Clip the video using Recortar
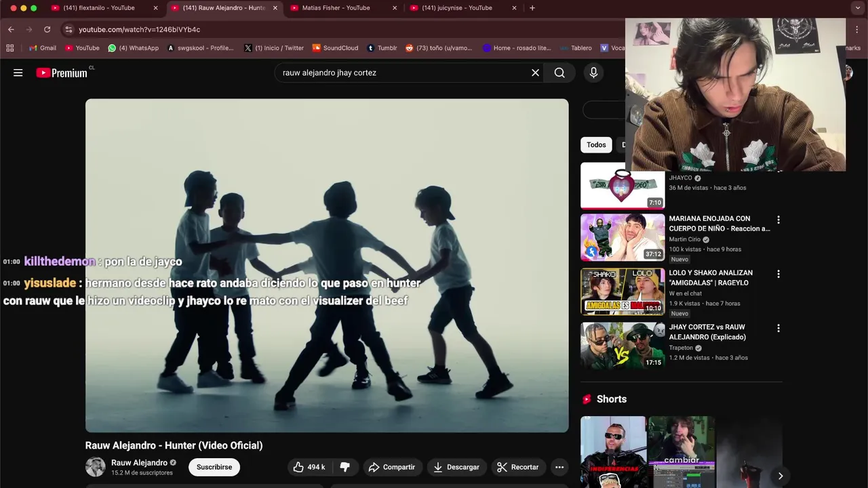 click(x=517, y=467)
